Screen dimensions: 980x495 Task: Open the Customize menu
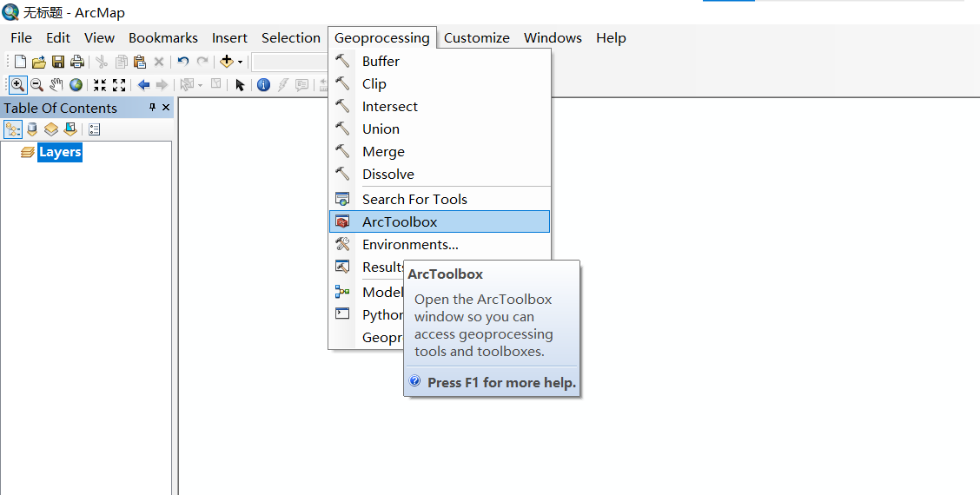point(477,37)
